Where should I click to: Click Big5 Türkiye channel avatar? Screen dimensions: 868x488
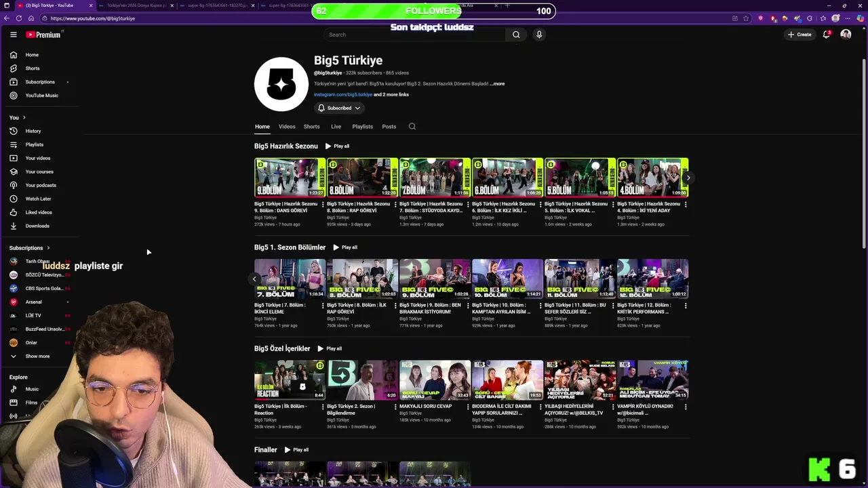point(281,84)
